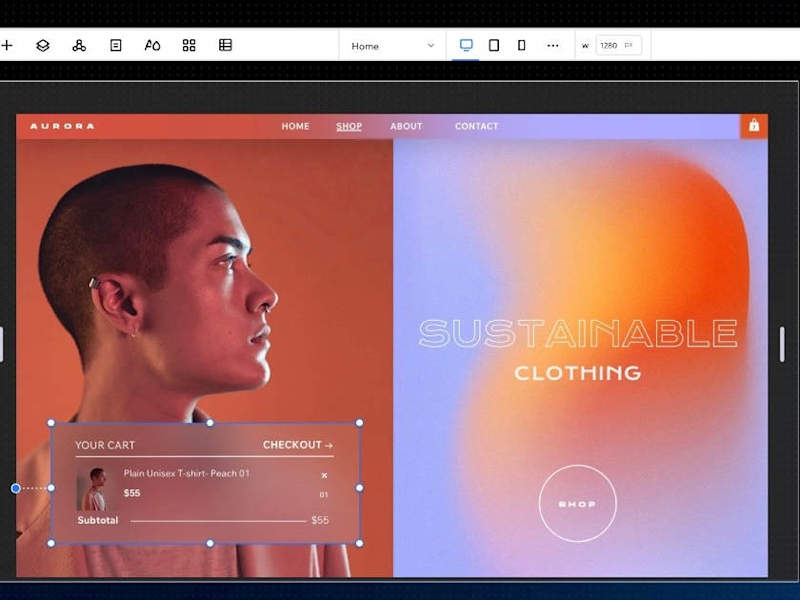Open more breakpoint options ellipsis
The image size is (800, 600).
pyautogui.click(x=553, y=45)
